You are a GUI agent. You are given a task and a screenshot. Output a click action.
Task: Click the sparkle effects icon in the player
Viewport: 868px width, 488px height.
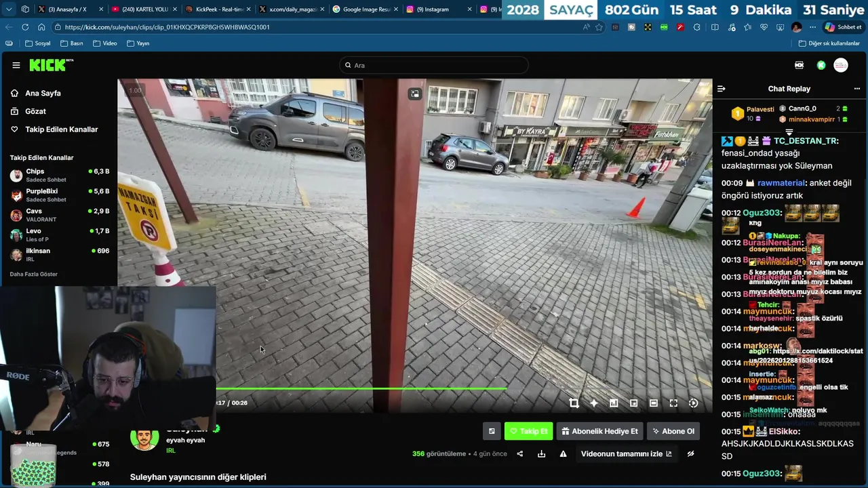[594, 403]
